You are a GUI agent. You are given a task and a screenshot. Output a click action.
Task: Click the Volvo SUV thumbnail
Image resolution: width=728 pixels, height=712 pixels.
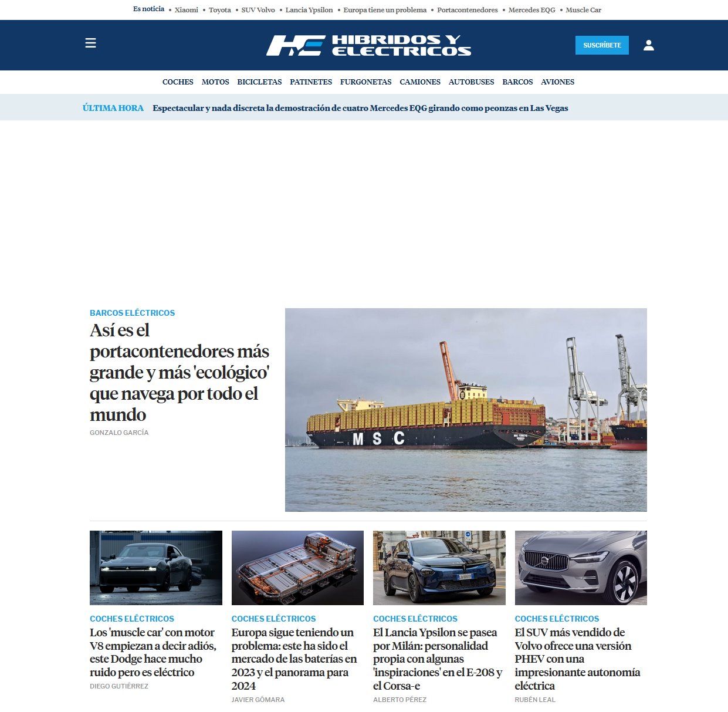pyautogui.click(x=581, y=568)
